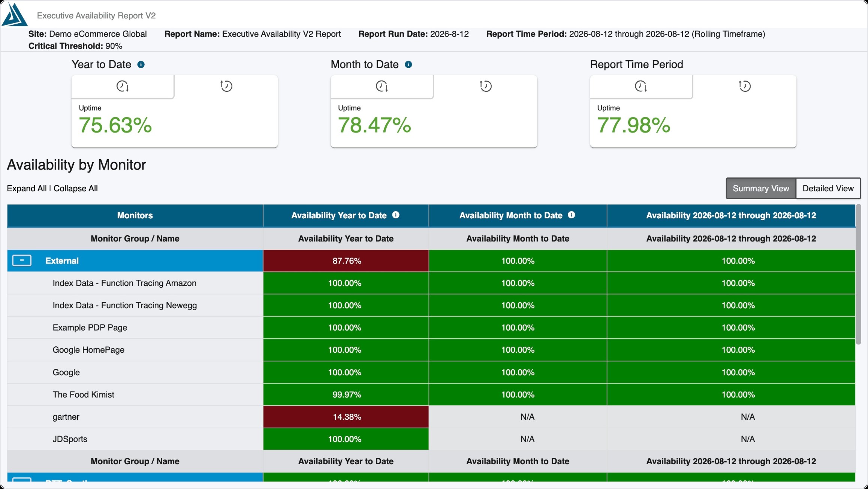Select the downtime clock icon under Year to Date
868x489 pixels.
point(123,86)
